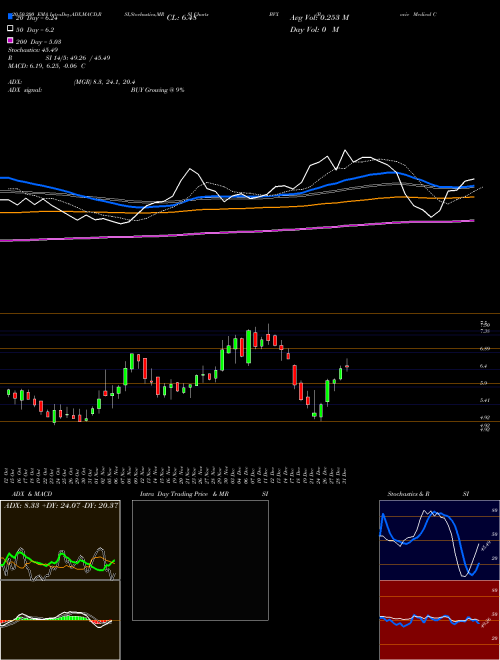Open the empty Intra Day Trading Price panel

point(200,560)
